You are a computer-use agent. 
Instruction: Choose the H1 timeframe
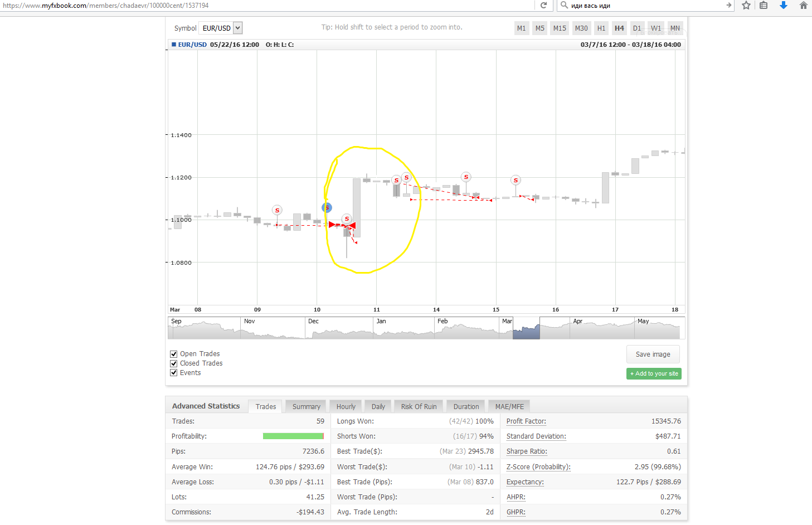tap(601, 28)
